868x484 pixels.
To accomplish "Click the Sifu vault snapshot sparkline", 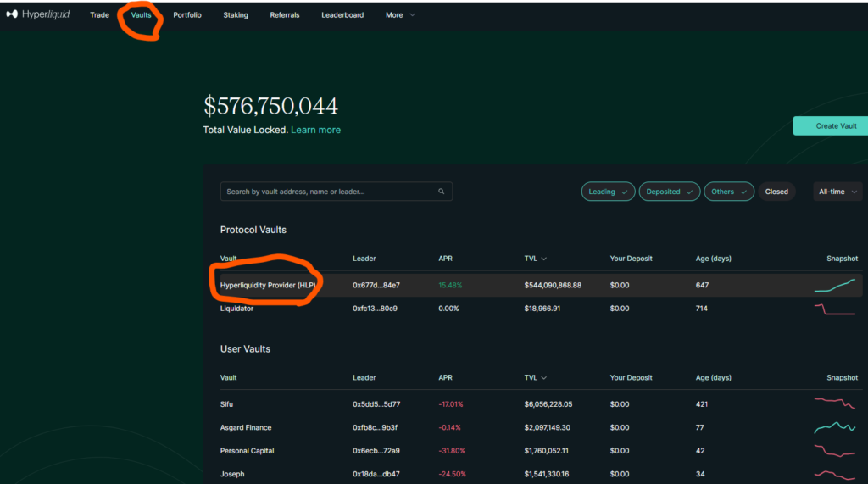I will (835, 403).
